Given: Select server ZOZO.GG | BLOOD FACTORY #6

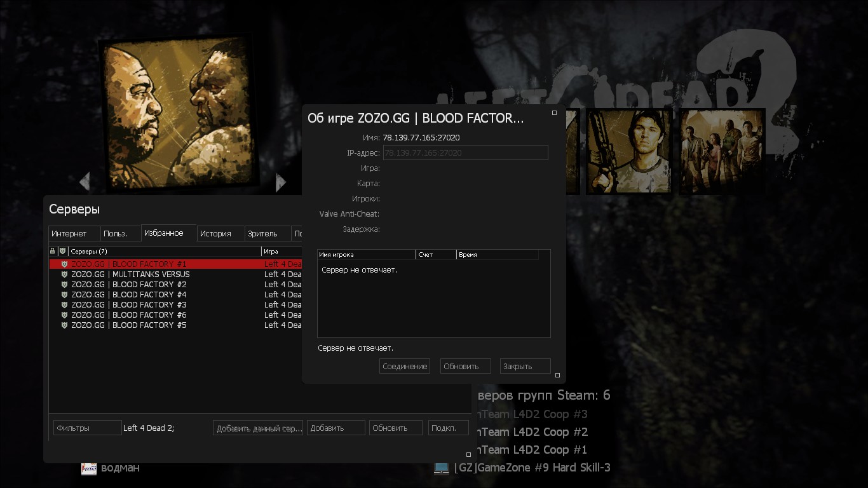Looking at the screenshot, I should (x=175, y=315).
